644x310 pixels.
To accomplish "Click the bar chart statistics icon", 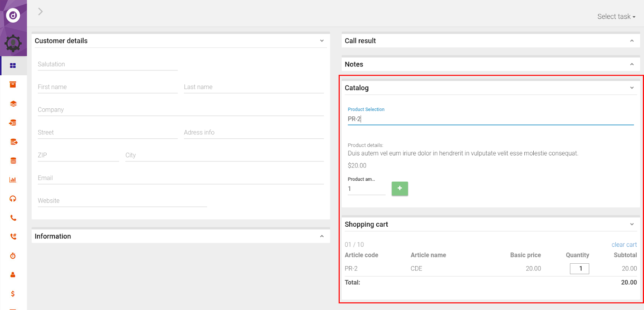I will click(x=13, y=180).
